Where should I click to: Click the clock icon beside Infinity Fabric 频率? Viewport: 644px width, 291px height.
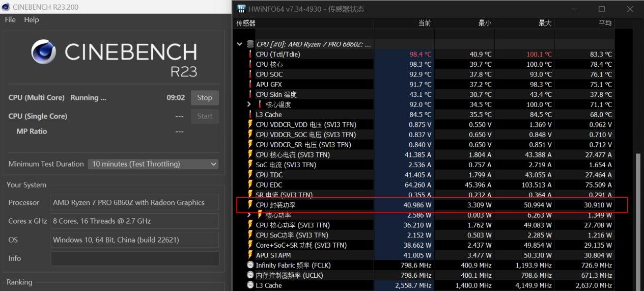tap(250, 265)
